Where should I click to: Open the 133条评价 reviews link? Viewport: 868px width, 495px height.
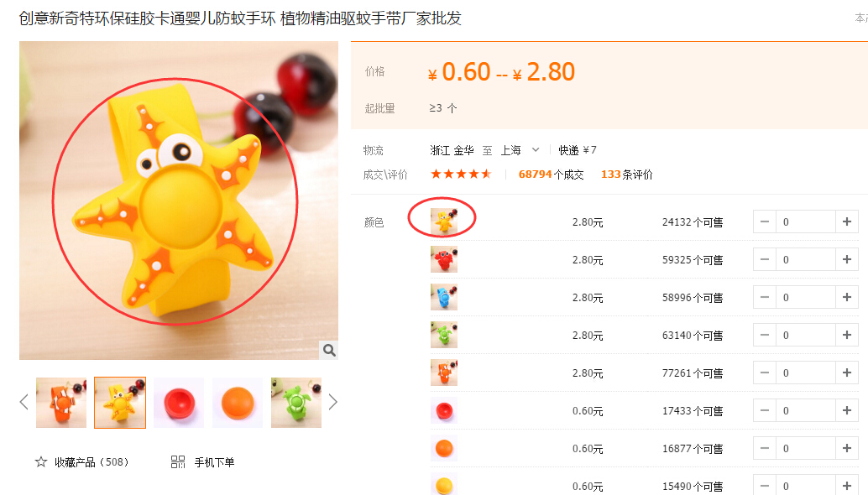pyautogui.click(x=626, y=175)
